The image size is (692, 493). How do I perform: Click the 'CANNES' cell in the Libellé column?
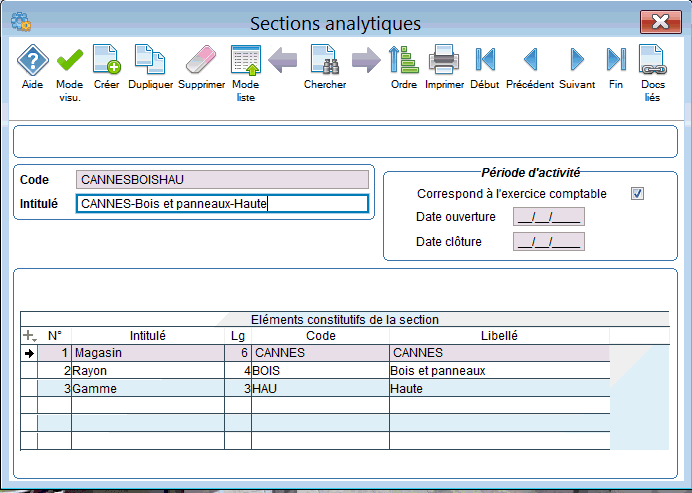click(500, 353)
